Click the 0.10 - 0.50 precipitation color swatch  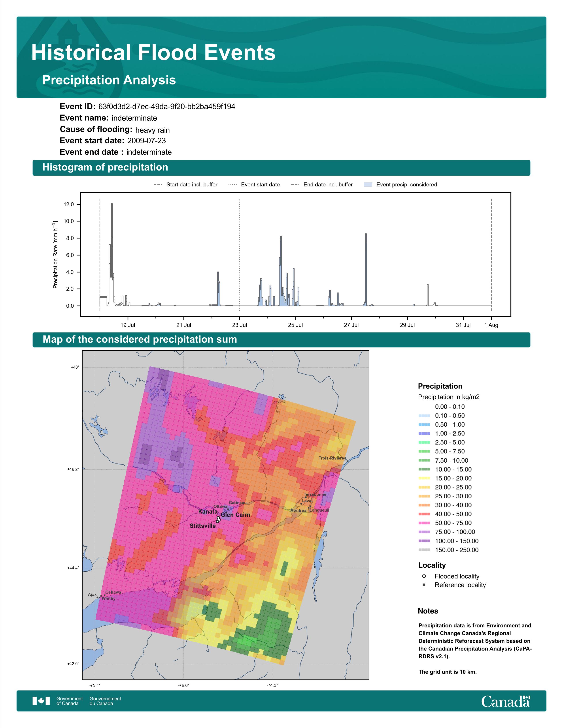click(424, 416)
